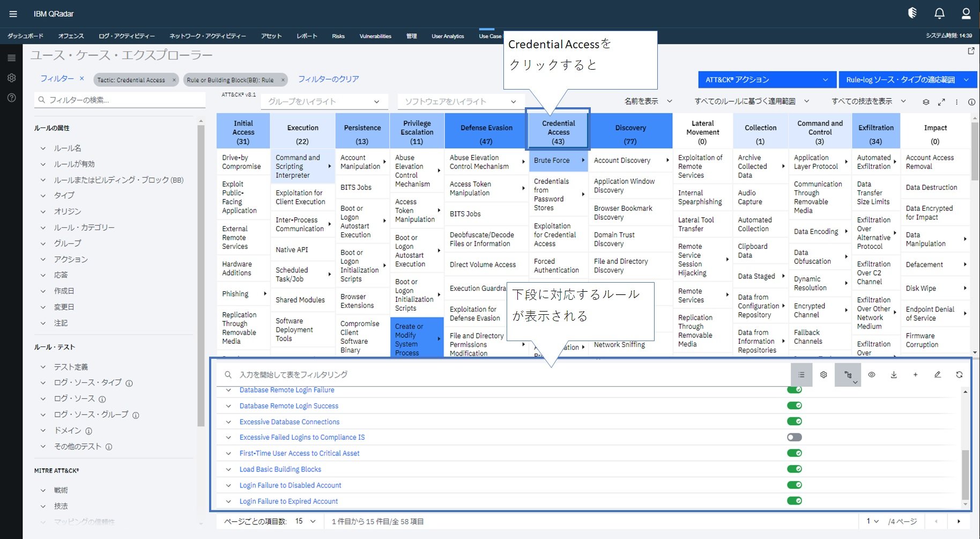Open the left sidebar list view icon
Screen dimensions: 980x539
[11, 58]
